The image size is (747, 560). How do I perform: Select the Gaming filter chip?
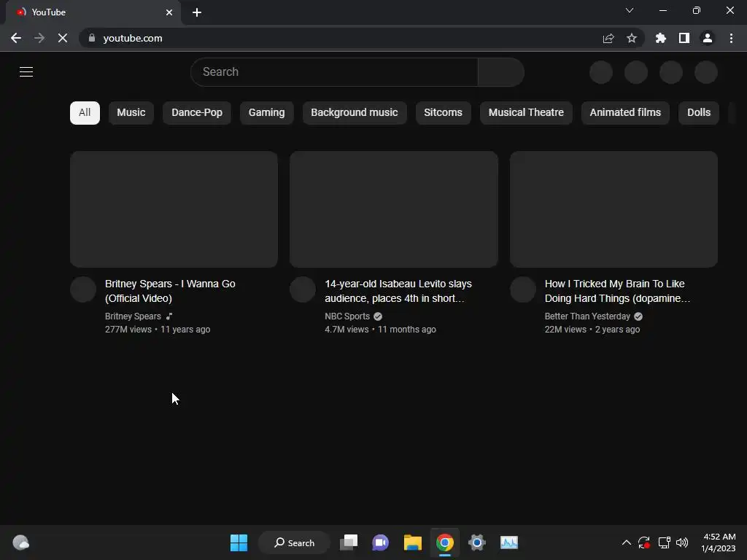[266, 113]
